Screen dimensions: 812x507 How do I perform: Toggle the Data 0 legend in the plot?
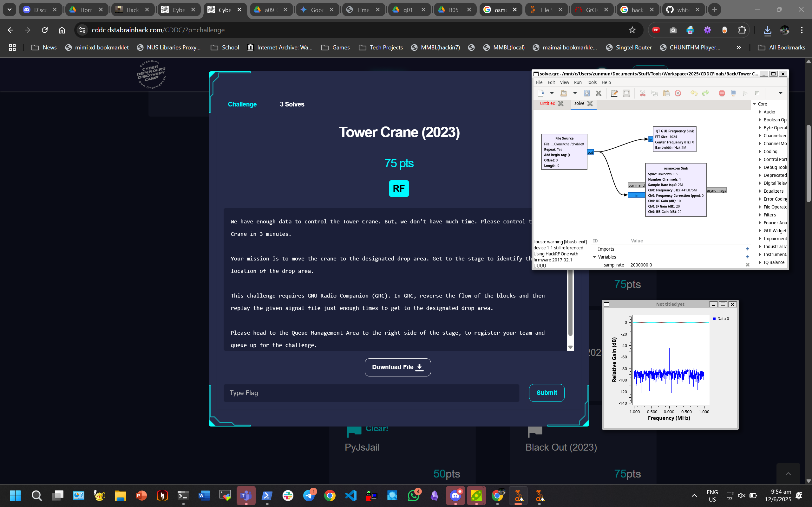(721, 318)
